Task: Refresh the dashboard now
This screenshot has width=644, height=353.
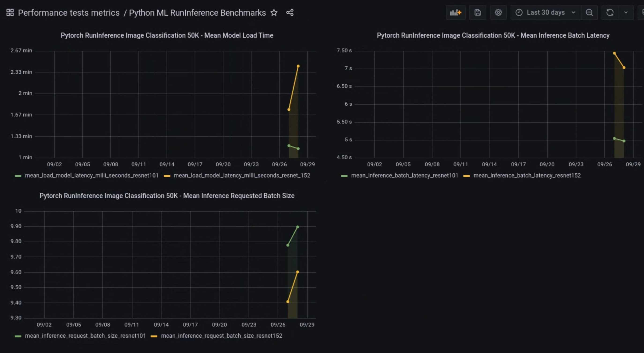Action: point(610,12)
